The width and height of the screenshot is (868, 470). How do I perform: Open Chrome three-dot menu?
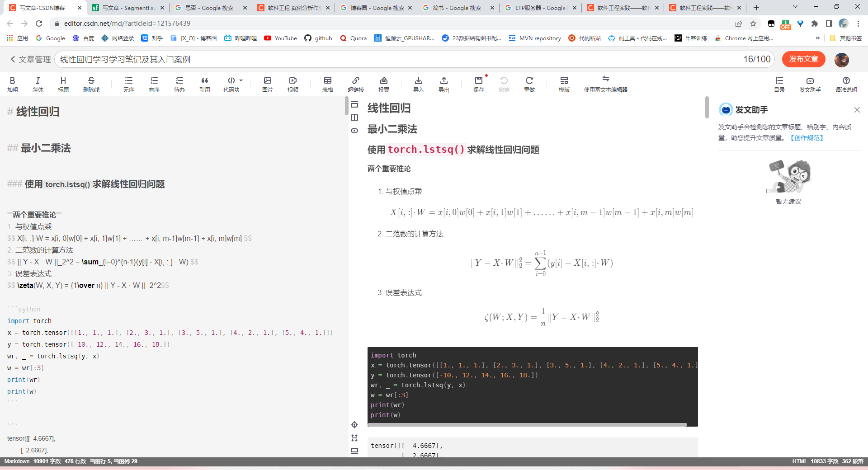(858, 23)
